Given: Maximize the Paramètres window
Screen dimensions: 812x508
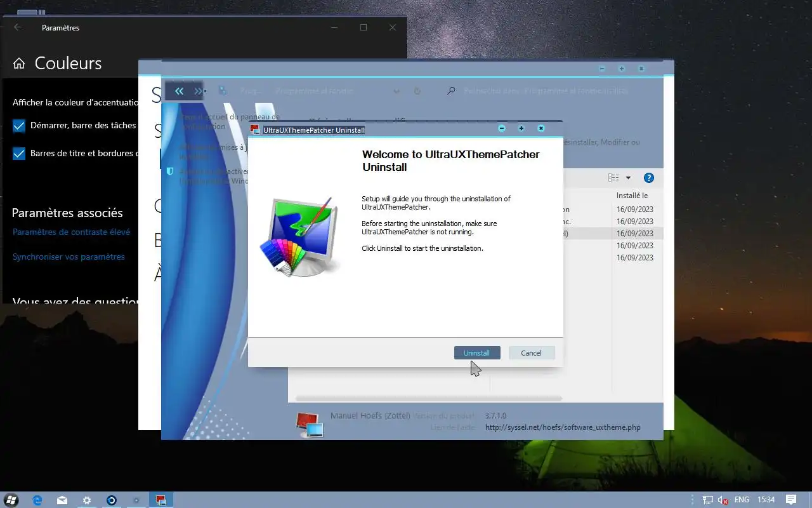Looking at the screenshot, I should 363,27.
